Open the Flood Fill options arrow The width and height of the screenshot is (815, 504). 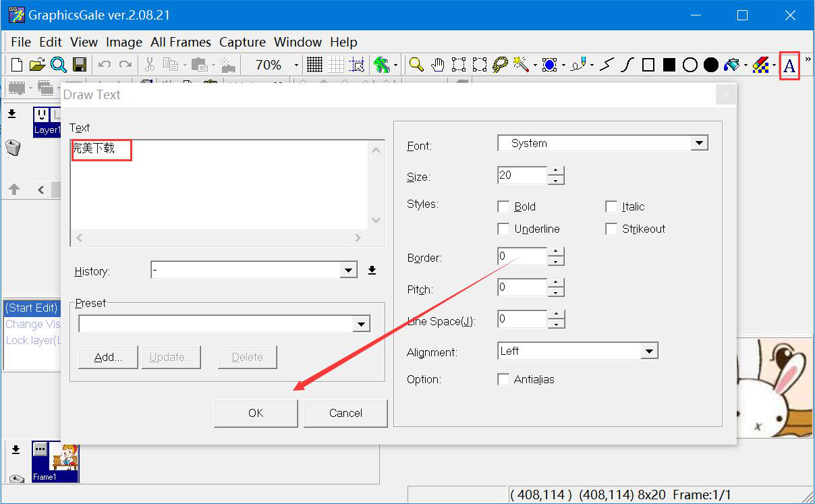click(x=746, y=65)
